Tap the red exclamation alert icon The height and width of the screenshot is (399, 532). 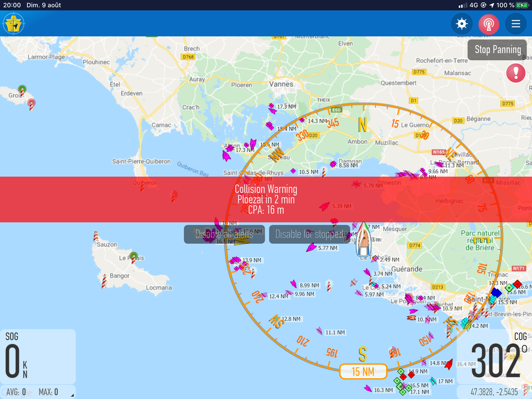click(516, 73)
